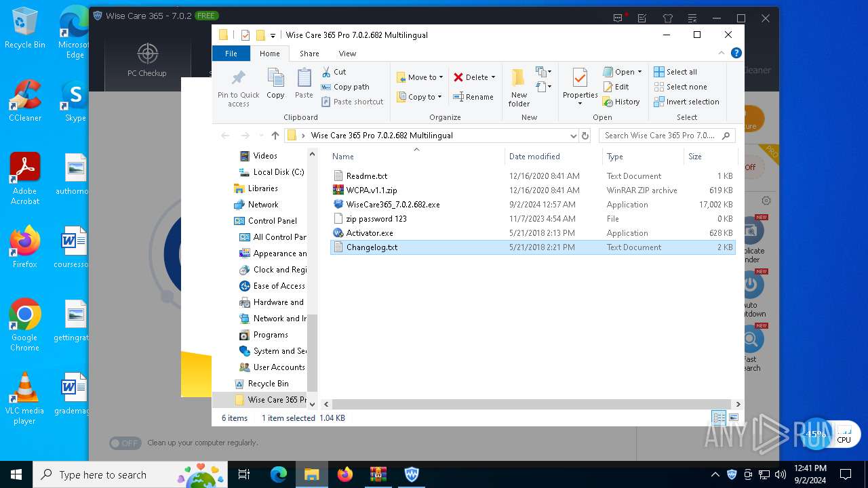Screen dimensions: 868x488
Task: Open the Quick Access Toolbar dropdown arrow
Action: pos(273,35)
